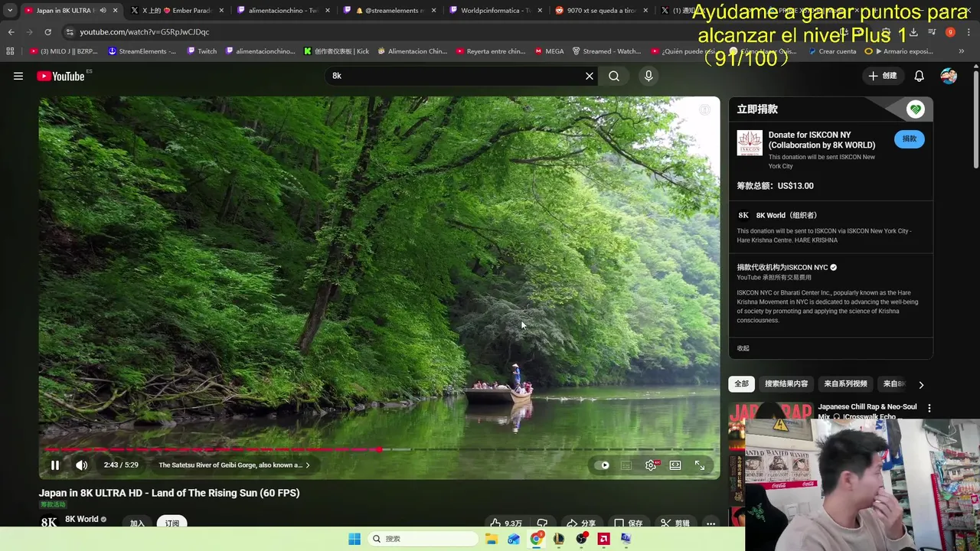This screenshot has height=551, width=980.
Task: Switch to the 9070 xt tab
Action: 602,11
